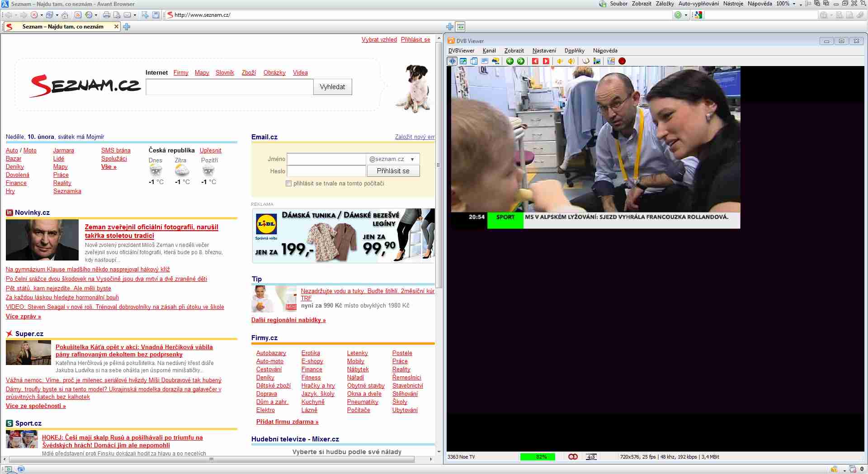Open the E-shopy link in Firmy.cz

click(x=312, y=361)
